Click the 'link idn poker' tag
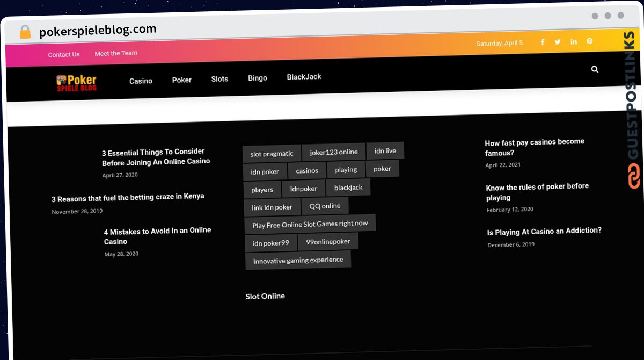Screen dimensions: 644x360 click(272, 207)
